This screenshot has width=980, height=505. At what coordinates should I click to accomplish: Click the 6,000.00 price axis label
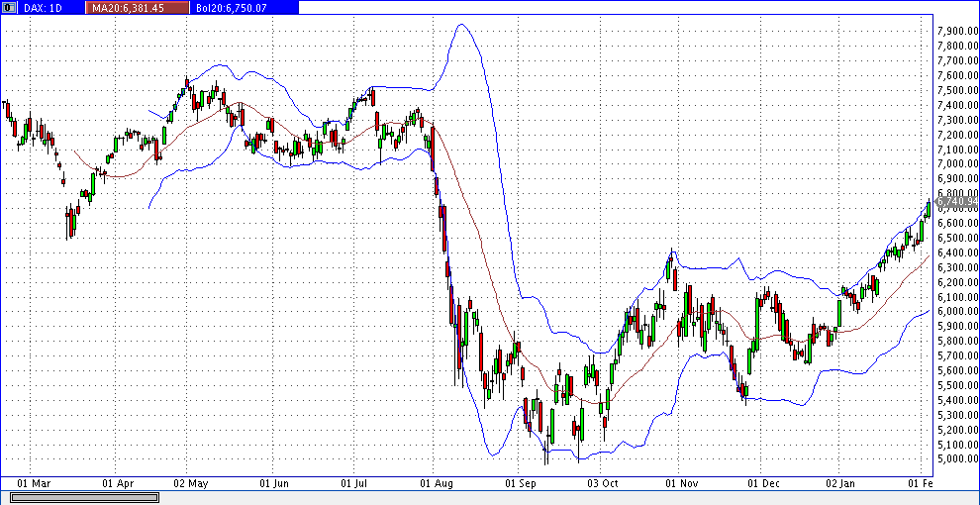[x=958, y=311]
